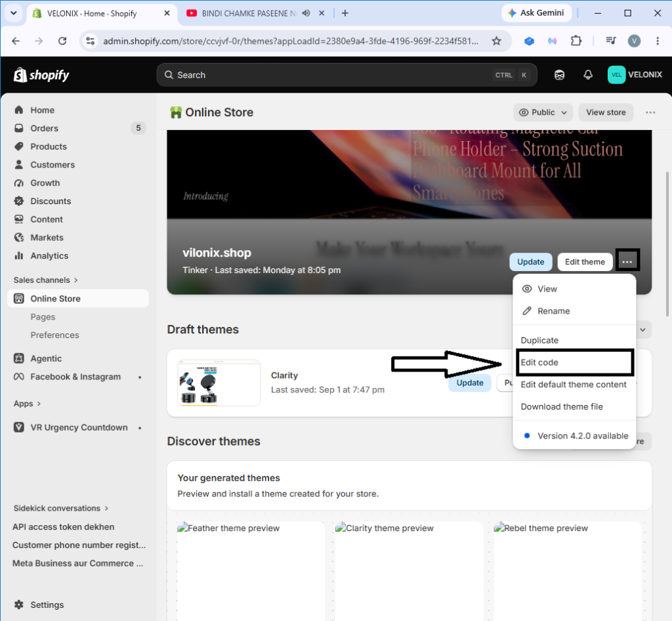Click the View store button

(x=606, y=112)
